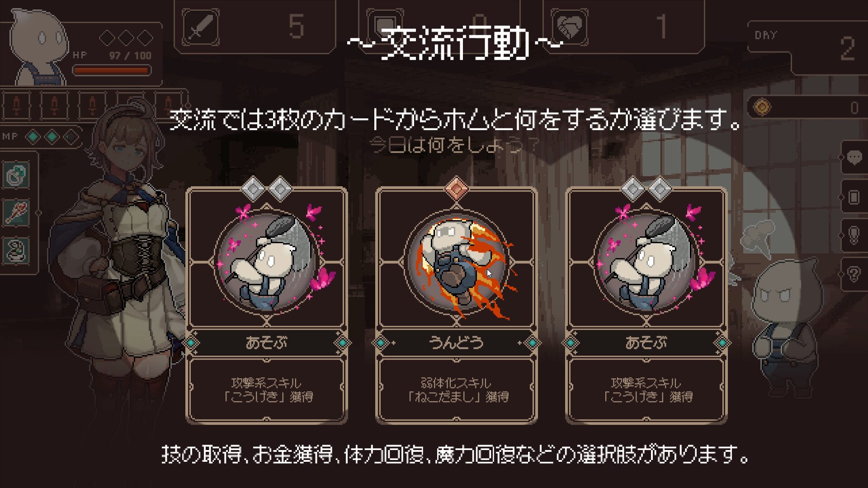This screenshot has width=868, height=488.
Task: Choose the center うんどう card
Action: pyautogui.click(x=457, y=305)
